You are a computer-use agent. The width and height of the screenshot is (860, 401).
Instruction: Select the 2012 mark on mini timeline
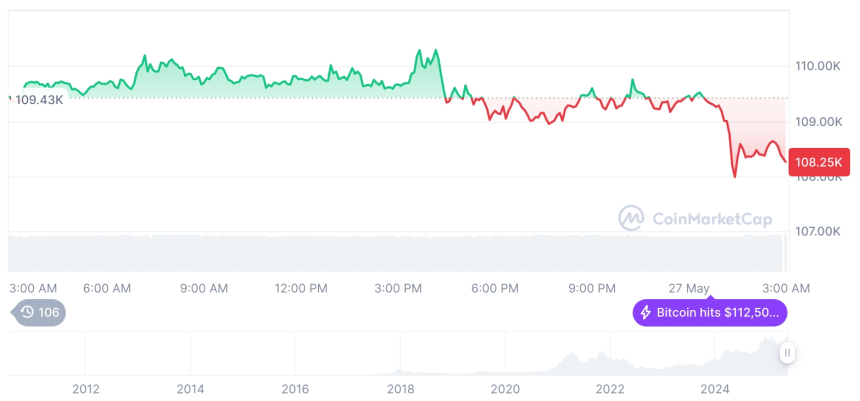tap(86, 389)
